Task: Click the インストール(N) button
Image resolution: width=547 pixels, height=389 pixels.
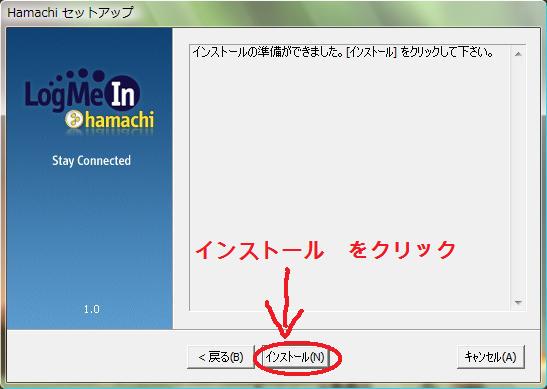Action: click(x=295, y=357)
